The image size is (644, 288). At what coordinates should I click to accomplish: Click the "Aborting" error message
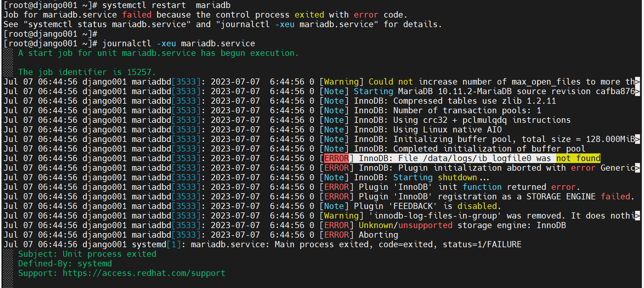pyautogui.click(x=378, y=235)
